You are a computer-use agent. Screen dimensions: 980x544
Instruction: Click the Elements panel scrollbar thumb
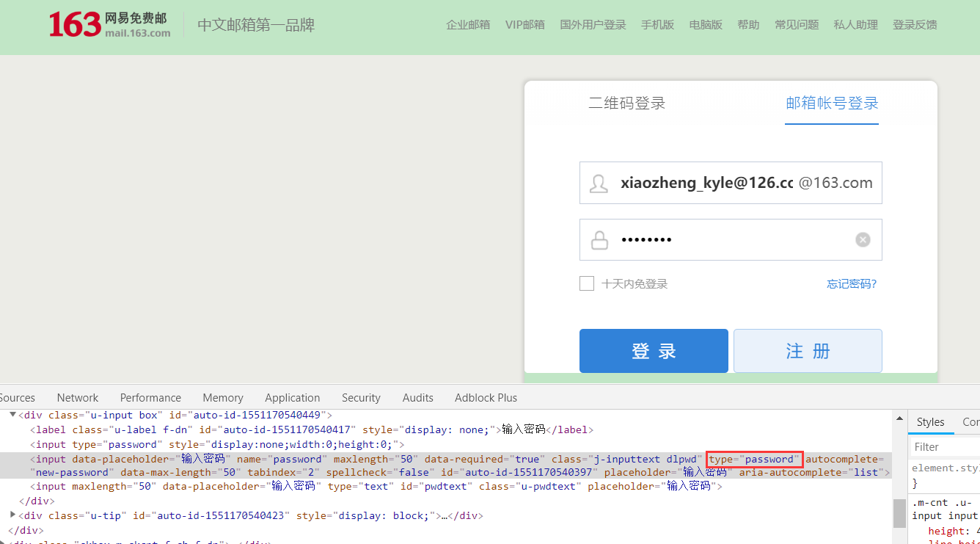899,512
